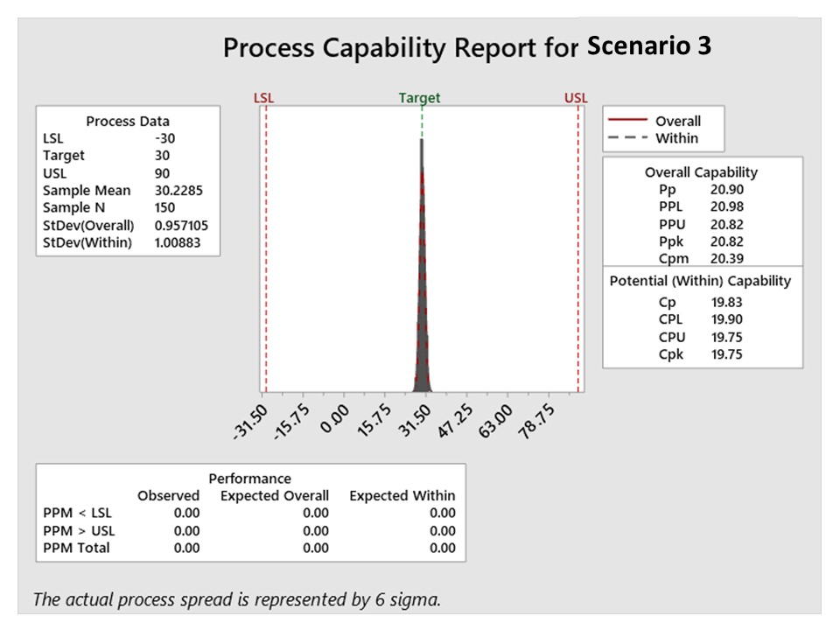Click the StDev(Overall) value 0.957105

181,225
